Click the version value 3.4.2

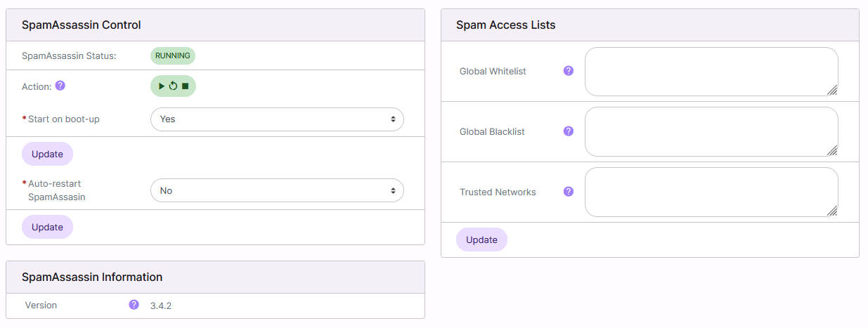(161, 306)
